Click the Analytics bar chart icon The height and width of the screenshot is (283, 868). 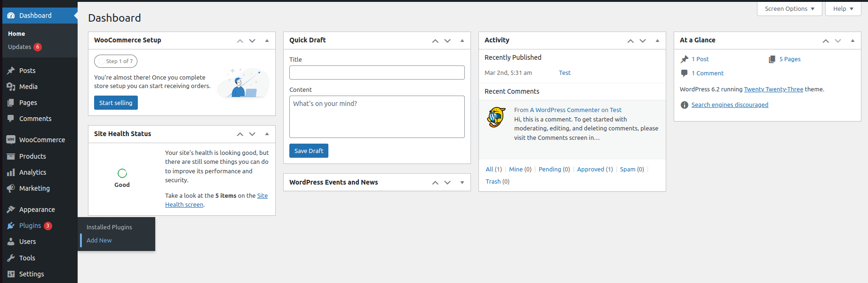click(x=11, y=172)
